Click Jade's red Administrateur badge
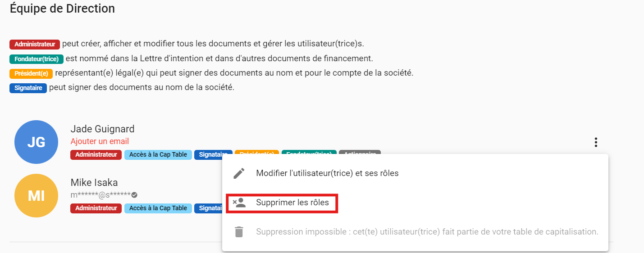644x253 pixels. [x=96, y=155]
